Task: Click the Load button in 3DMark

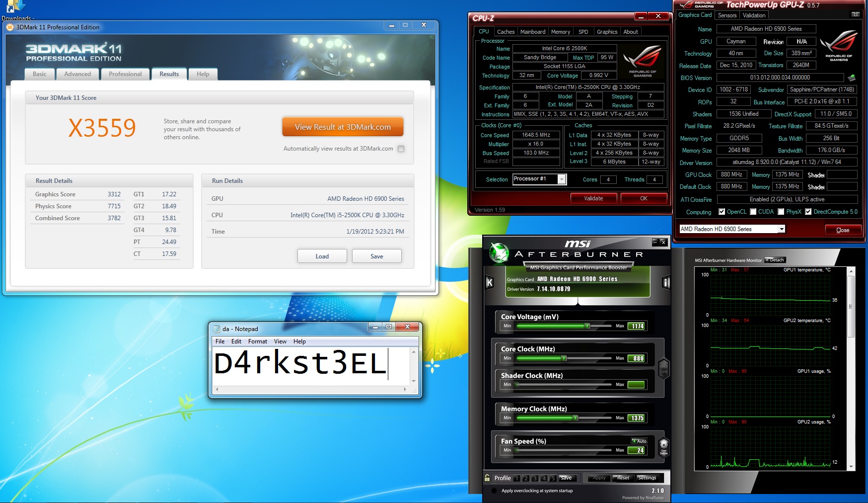Action: [322, 256]
